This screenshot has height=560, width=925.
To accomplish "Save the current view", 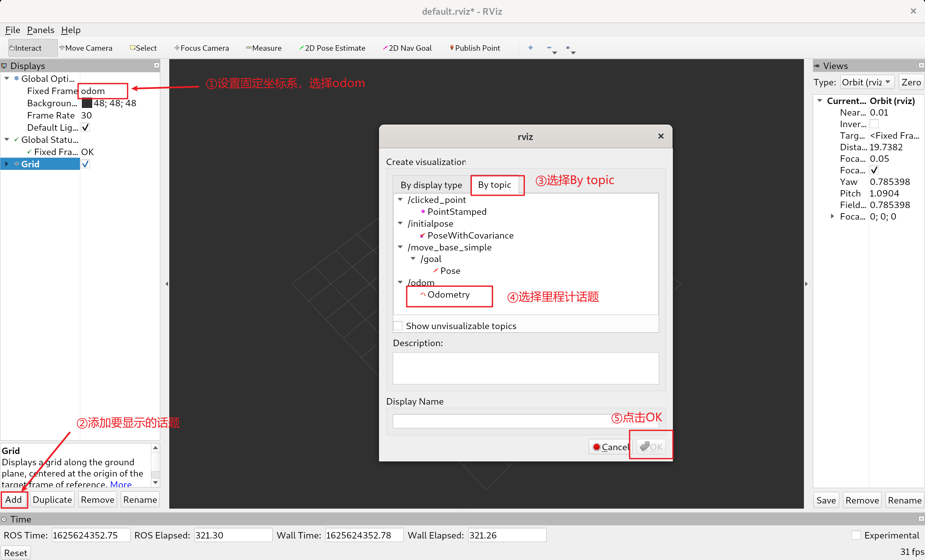I will click(x=826, y=500).
